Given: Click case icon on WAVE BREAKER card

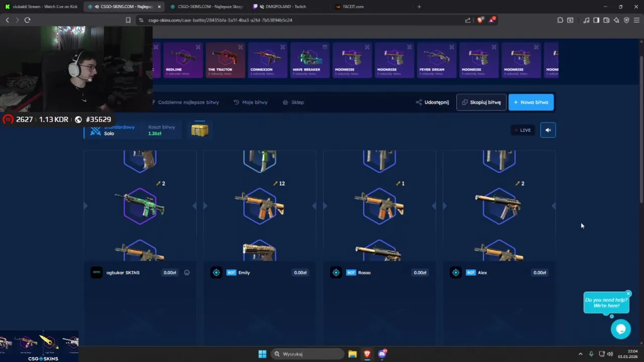Looking at the screenshot, I should [x=325, y=47].
